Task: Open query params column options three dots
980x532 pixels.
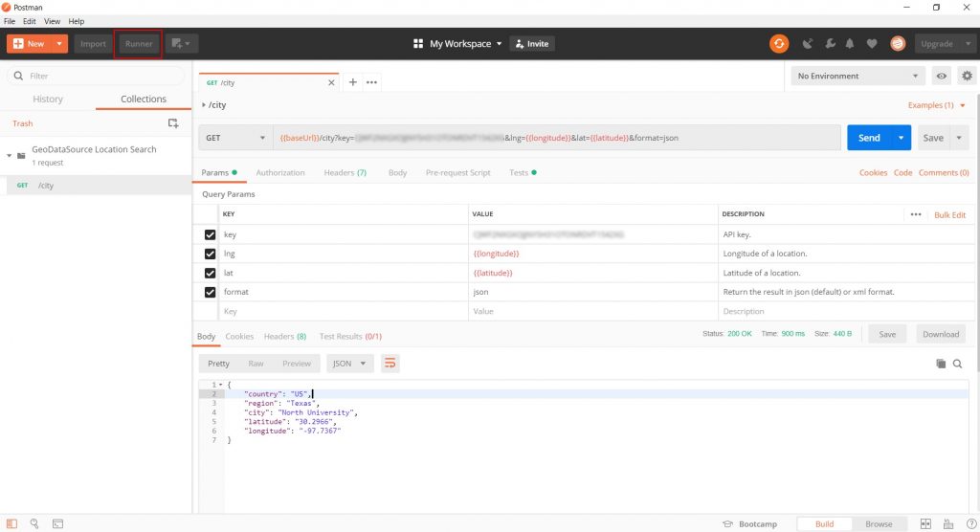Action: (916, 214)
